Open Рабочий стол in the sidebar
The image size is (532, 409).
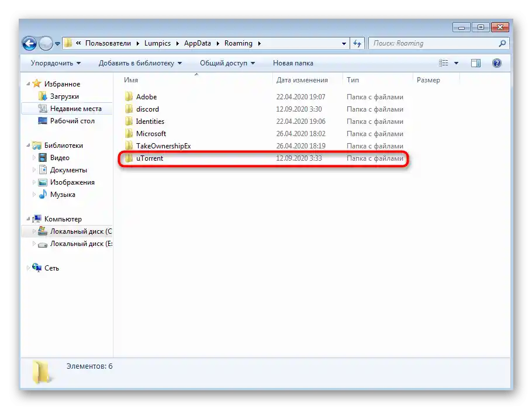click(x=72, y=121)
